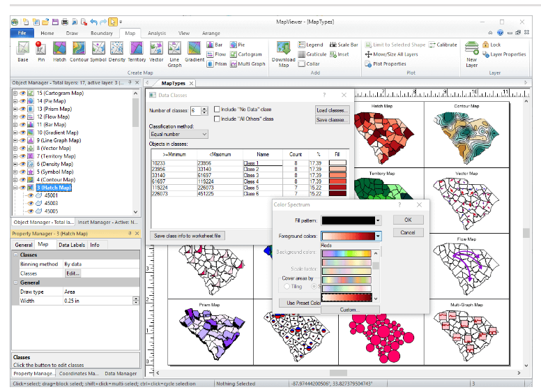Open the File menu tab

click(22, 33)
